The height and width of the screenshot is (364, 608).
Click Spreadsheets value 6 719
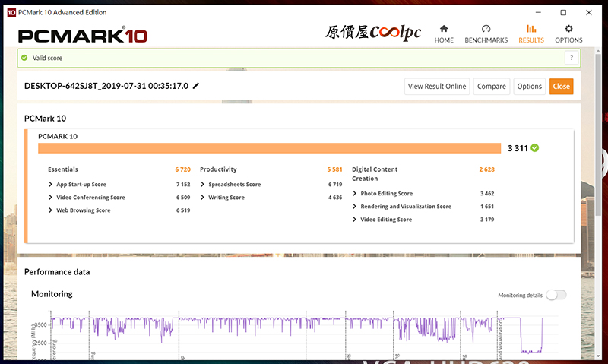click(x=335, y=185)
